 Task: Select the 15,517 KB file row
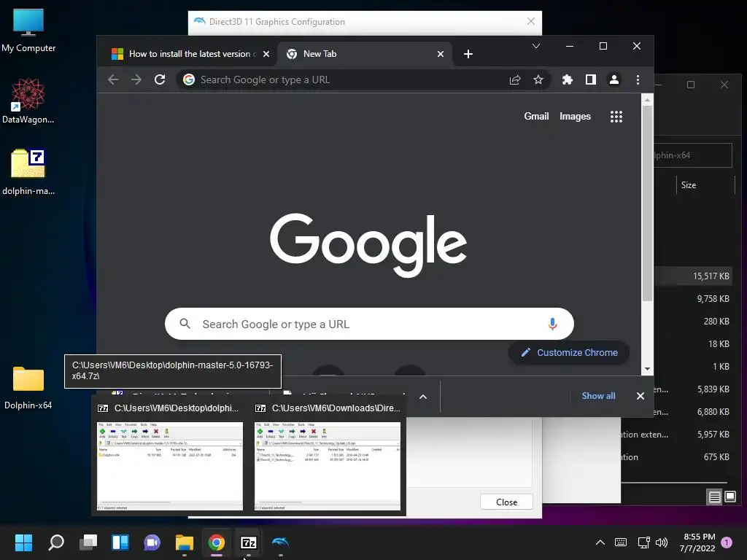(693, 276)
